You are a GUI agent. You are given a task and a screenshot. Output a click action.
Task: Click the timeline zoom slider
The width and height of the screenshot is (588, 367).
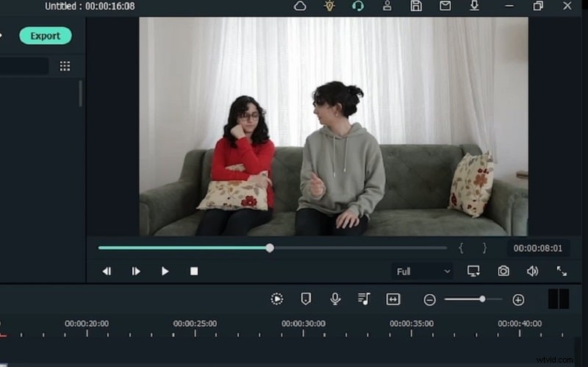[x=473, y=299]
